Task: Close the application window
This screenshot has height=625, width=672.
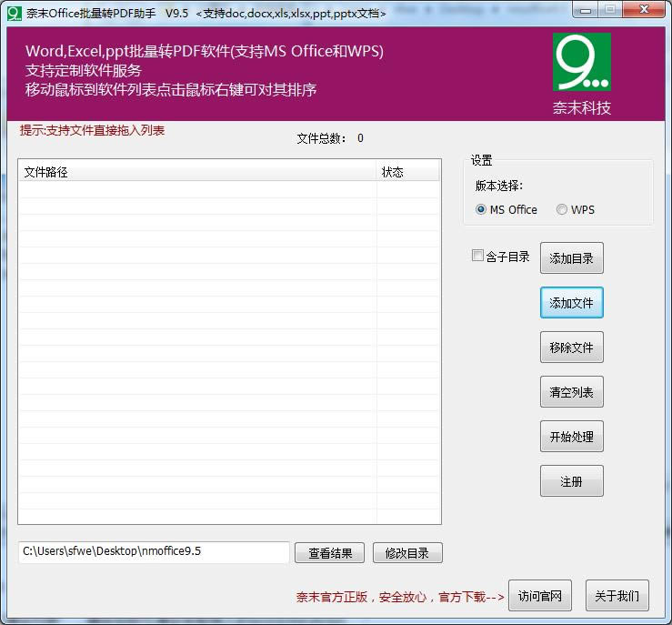Action: coord(644,9)
